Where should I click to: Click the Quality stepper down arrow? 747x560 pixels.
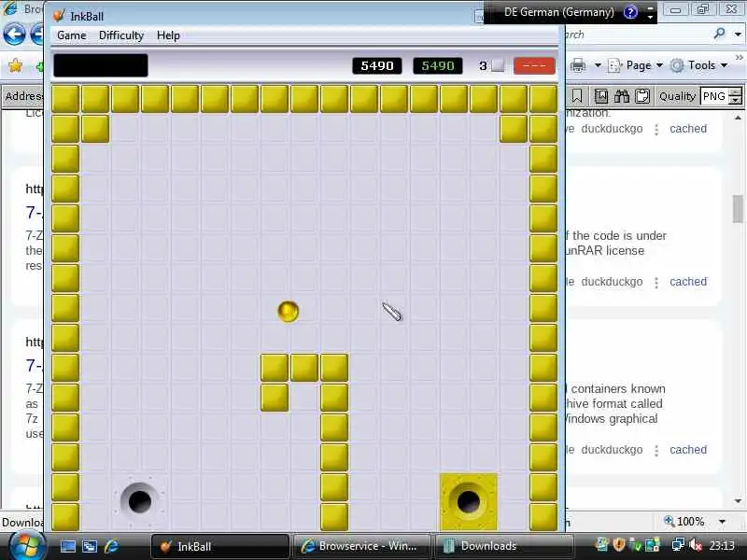click(736, 101)
